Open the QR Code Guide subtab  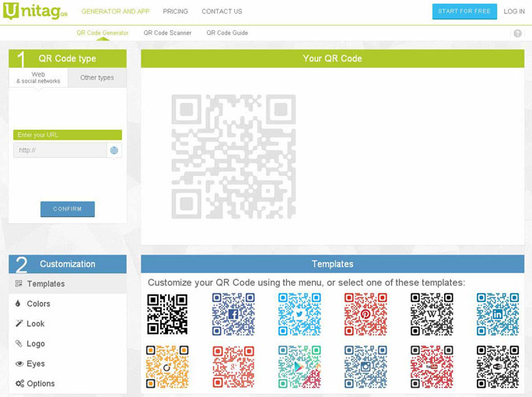[227, 33]
